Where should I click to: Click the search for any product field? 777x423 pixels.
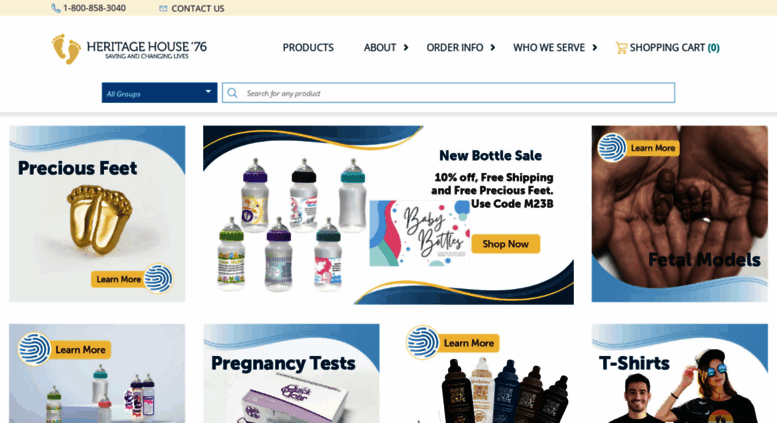click(x=448, y=93)
